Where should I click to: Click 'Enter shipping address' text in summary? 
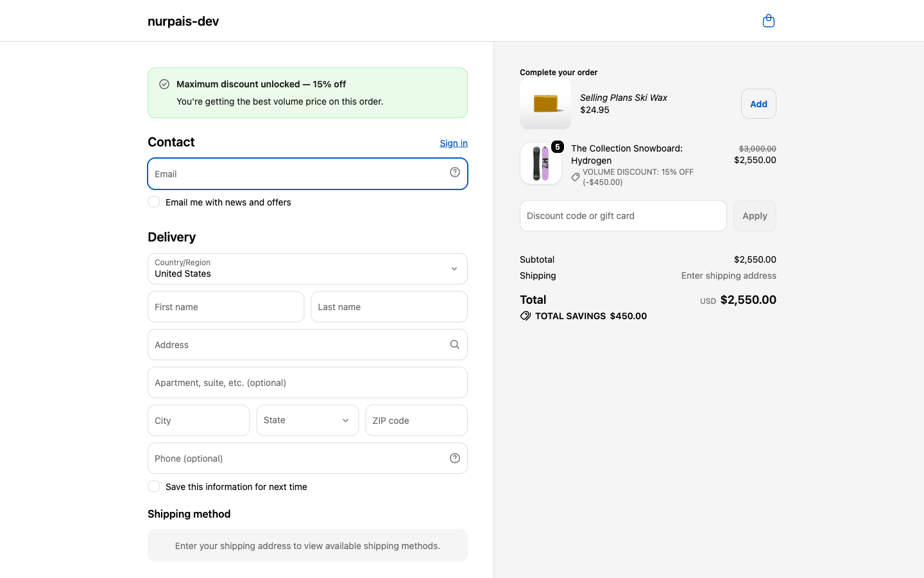point(728,276)
